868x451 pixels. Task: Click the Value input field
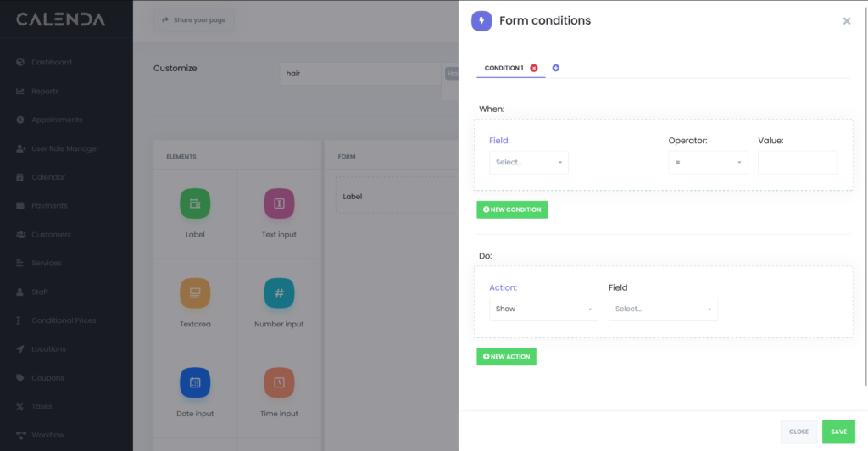coord(797,162)
